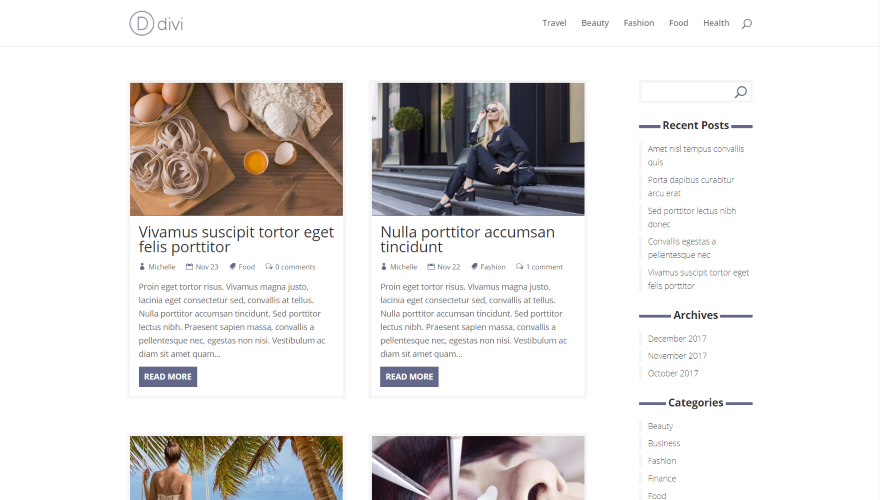Click into the sidebar search field
This screenshot has height=500, width=880.
click(x=688, y=91)
